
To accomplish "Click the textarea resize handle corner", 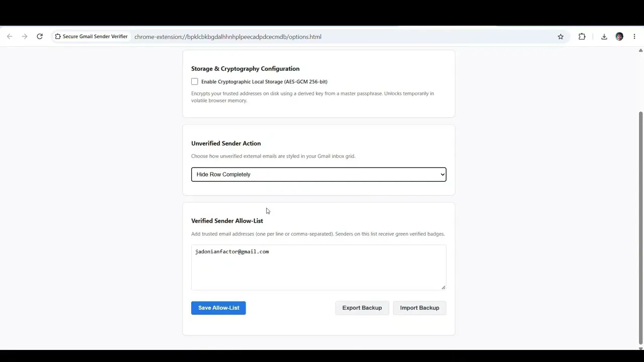I will [x=443, y=287].
